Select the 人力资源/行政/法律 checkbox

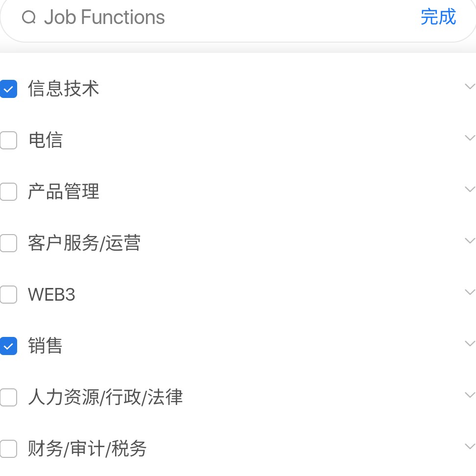click(x=8, y=397)
